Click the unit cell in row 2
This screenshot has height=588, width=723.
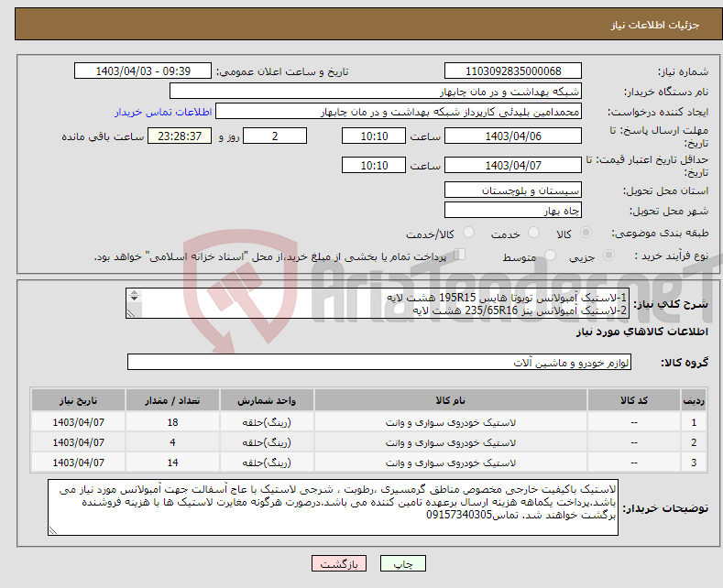coord(267,442)
